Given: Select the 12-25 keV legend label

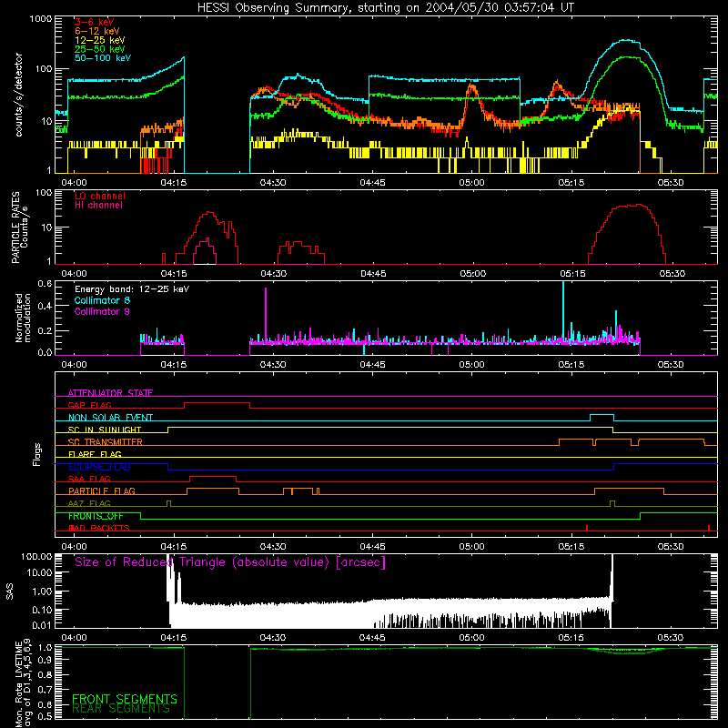Looking at the screenshot, I should click(100, 40).
